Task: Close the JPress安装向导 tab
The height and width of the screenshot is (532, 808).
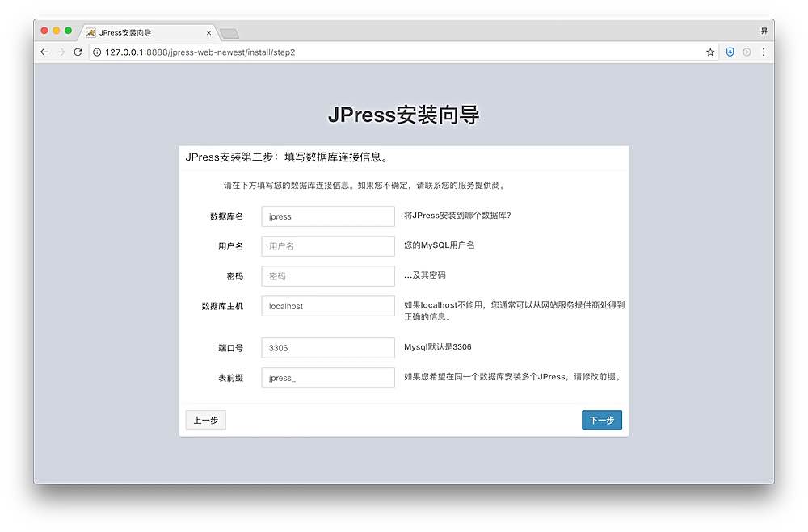Action: pos(209,33)
